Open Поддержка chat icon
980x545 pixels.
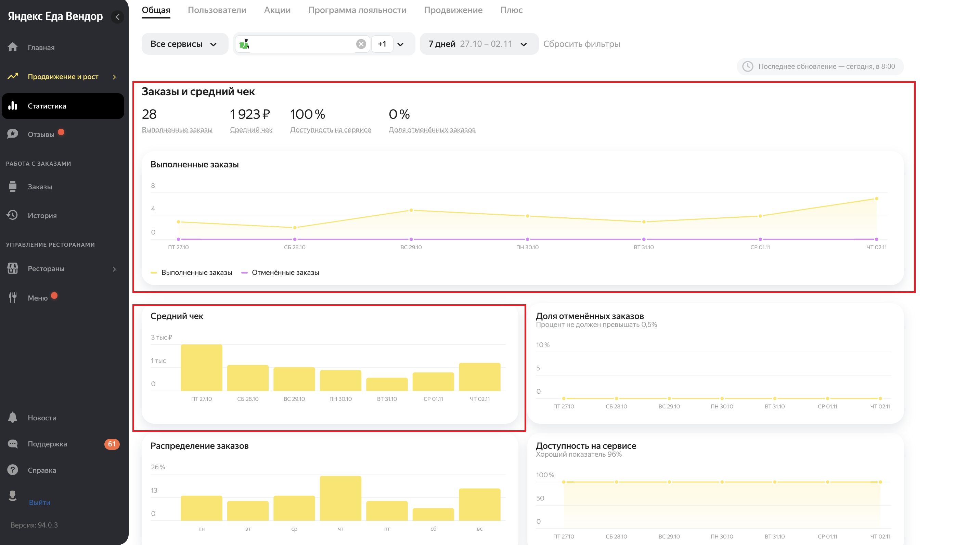pyautogui.click(x=13, y=444)
